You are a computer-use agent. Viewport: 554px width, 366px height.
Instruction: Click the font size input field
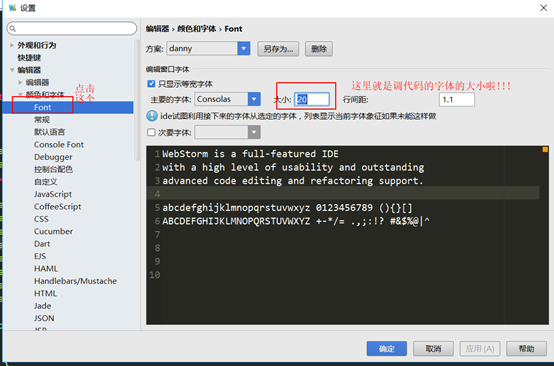pyautogui.click(x=312, y=99)
